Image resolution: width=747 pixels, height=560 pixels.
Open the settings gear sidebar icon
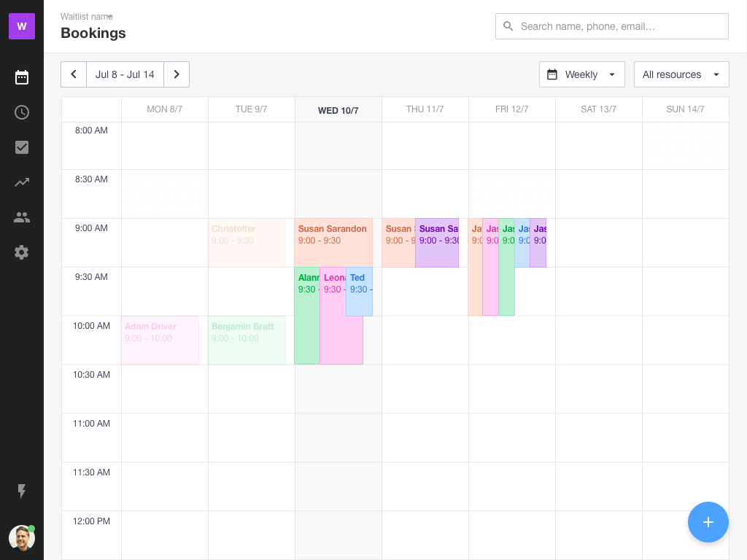22,252
